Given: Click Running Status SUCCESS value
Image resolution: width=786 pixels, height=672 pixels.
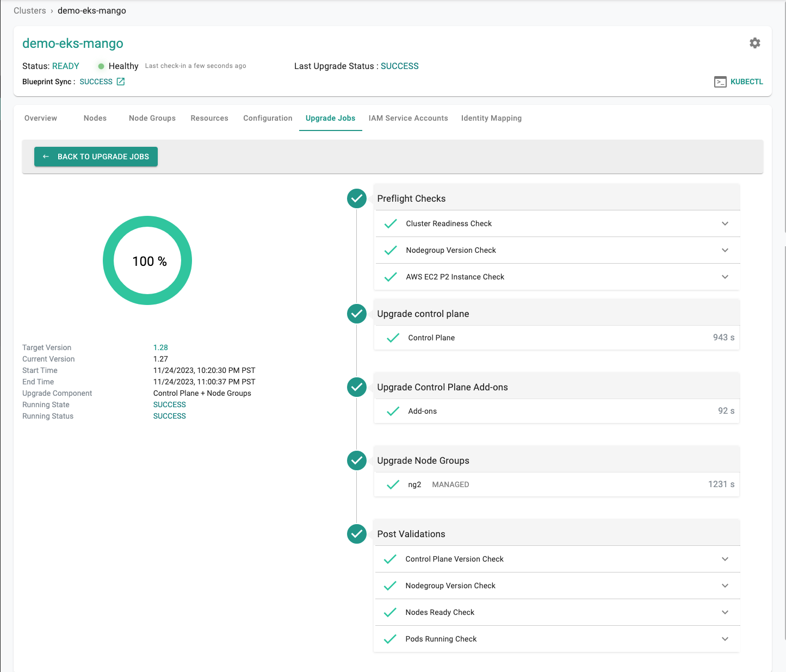Looking at the screenshot, I should [170, 416].
